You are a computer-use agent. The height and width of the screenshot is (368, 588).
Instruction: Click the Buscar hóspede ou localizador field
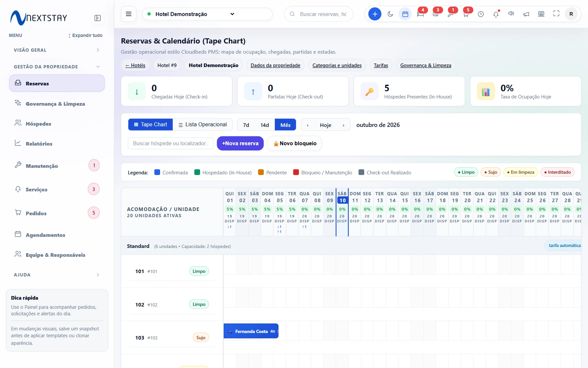pos(171,143)
